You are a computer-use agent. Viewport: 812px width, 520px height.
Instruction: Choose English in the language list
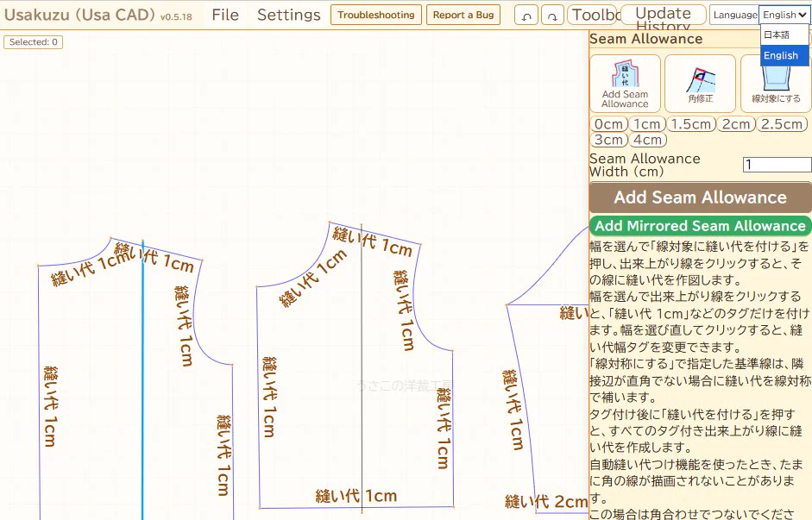784,55
